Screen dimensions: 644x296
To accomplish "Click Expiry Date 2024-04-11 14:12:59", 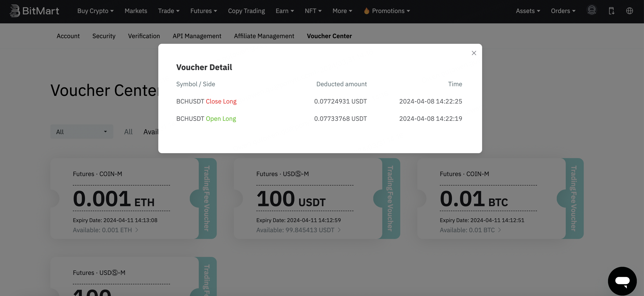I will [298, 220].
